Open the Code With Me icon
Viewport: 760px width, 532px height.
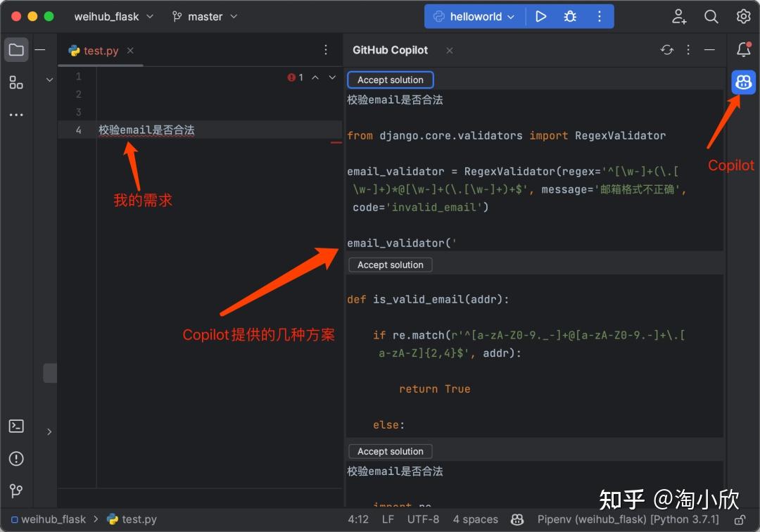tap(679, 16)
